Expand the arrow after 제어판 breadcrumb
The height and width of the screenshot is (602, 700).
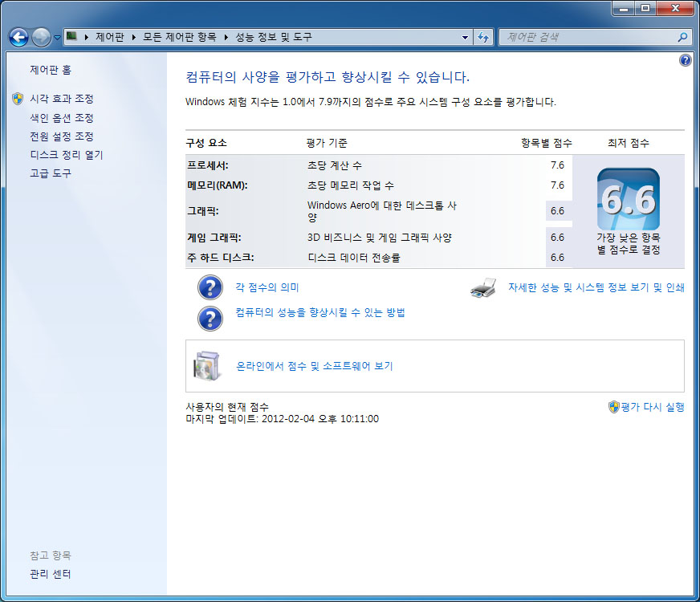[133, 37]
